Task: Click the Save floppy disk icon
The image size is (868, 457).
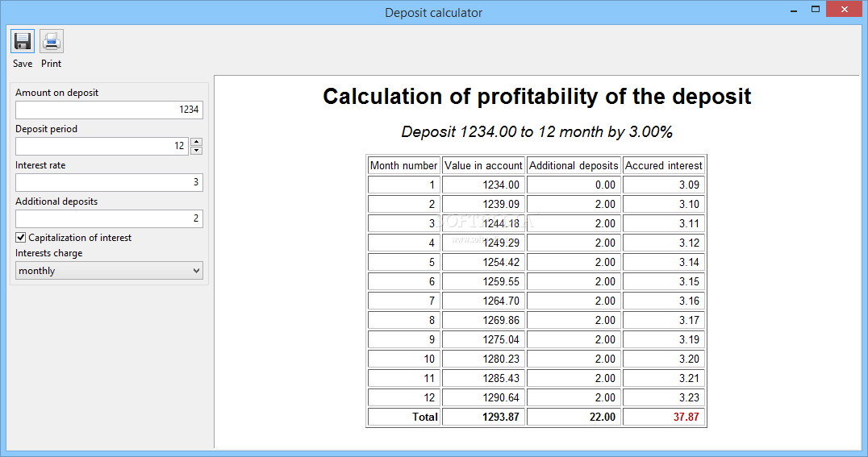Action: 23,41
